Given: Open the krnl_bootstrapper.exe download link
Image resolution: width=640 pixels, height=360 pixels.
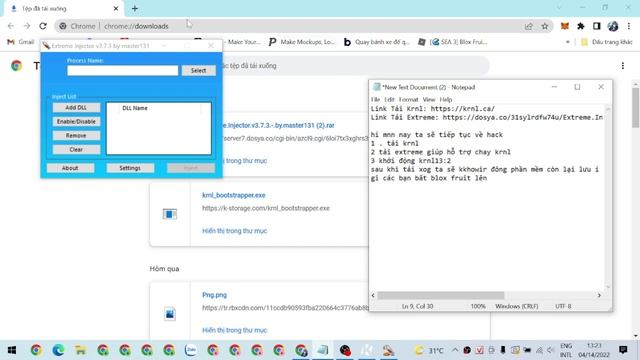Looking at the screenshot, I should pyautogui.click(x=234, y=195).
